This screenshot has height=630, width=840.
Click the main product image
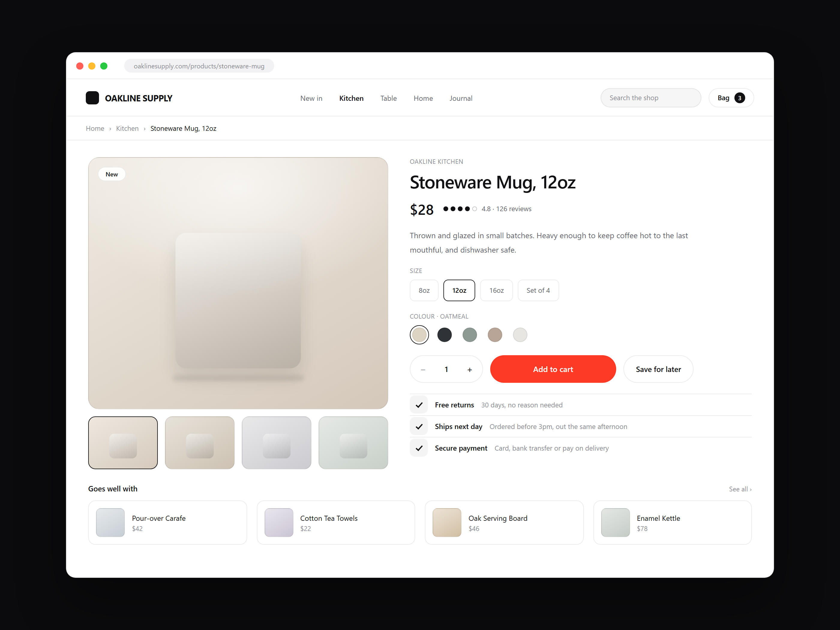pyautogui.click(x=238, y=283)
